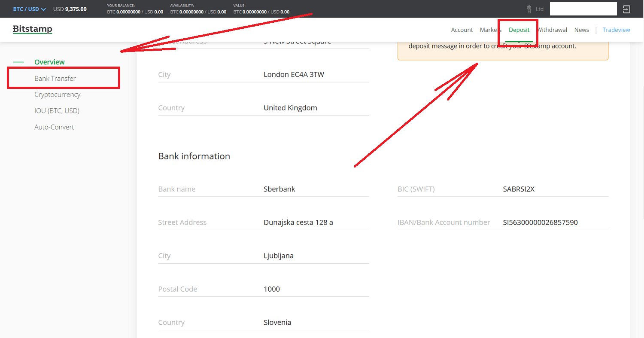Open the Cryptocurrency deposit option
Image resolution: width=644 pixels, height=338 pixels.
[57, 94]
